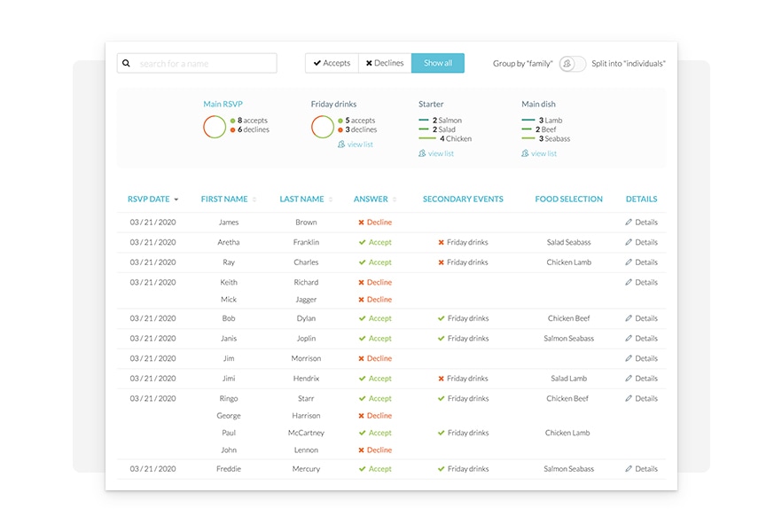Click "4 Chicken" starter count
The image size is (782, 532).
456,138
